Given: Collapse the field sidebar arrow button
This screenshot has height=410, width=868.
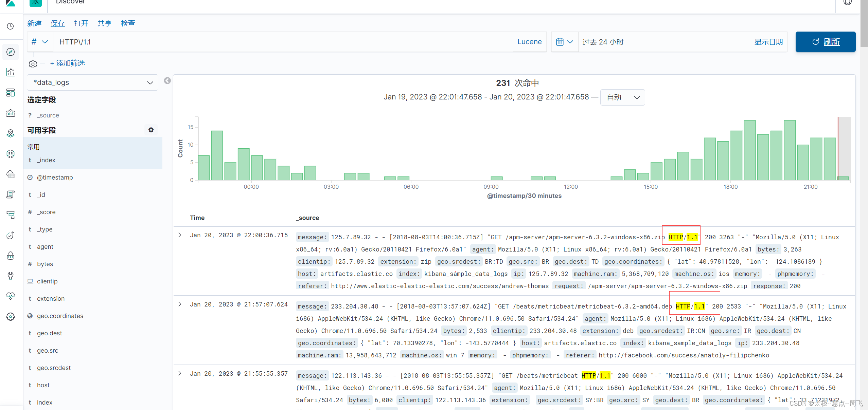Looking at the screenshot, I should 167,81.
